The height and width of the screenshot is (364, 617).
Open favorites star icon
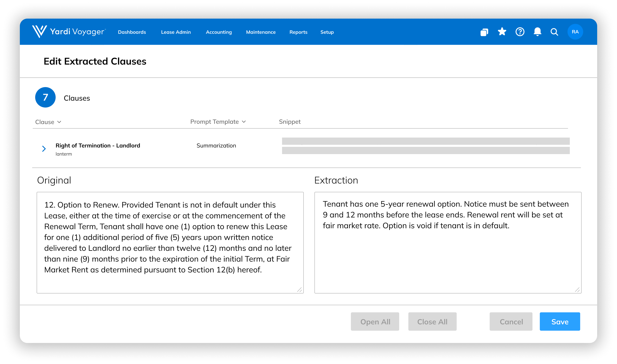tap(502, 32)
